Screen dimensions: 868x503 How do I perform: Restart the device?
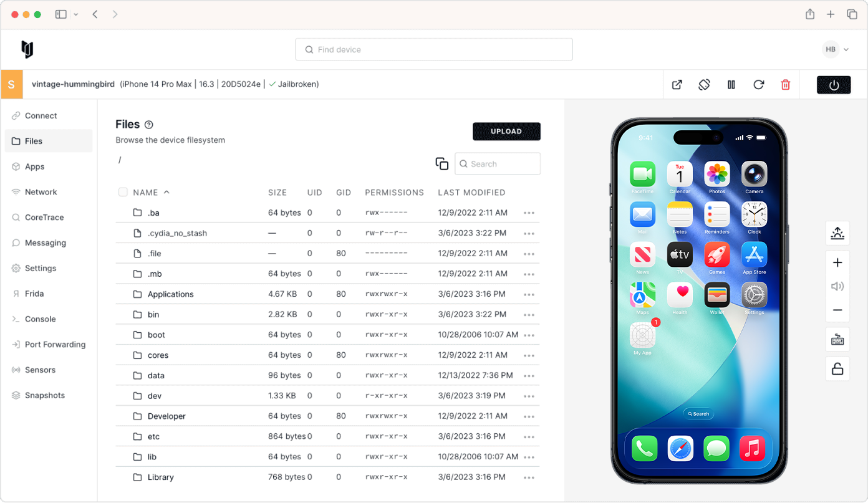click(x=758, y=84)
